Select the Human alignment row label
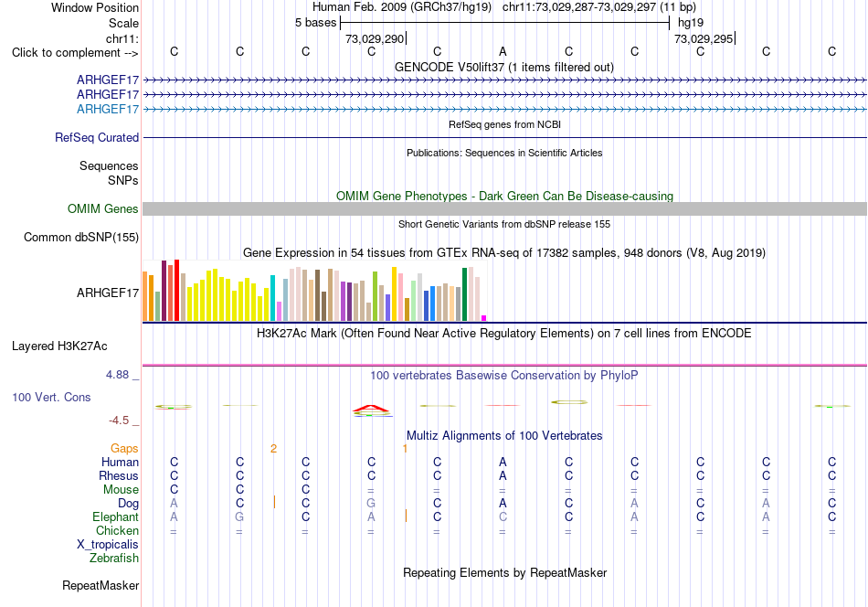Image resolution: width=868 pixels, height=607 pixels. [120, 463]
